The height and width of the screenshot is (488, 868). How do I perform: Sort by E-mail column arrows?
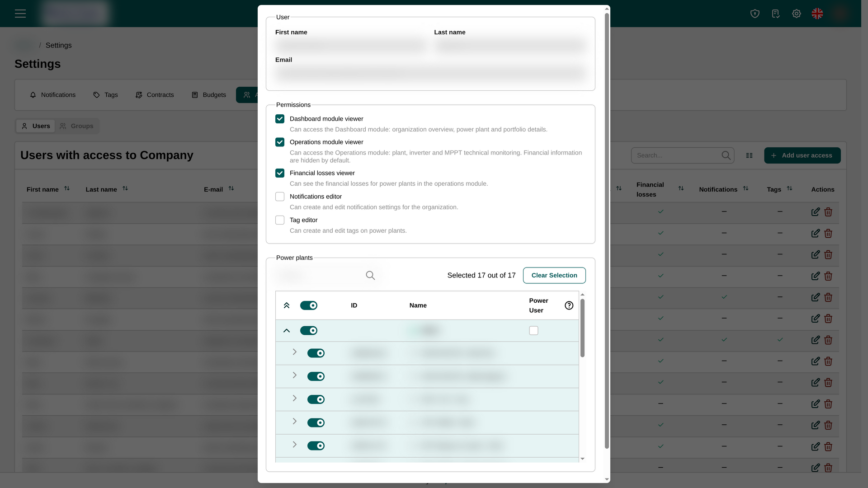[231, 188]
